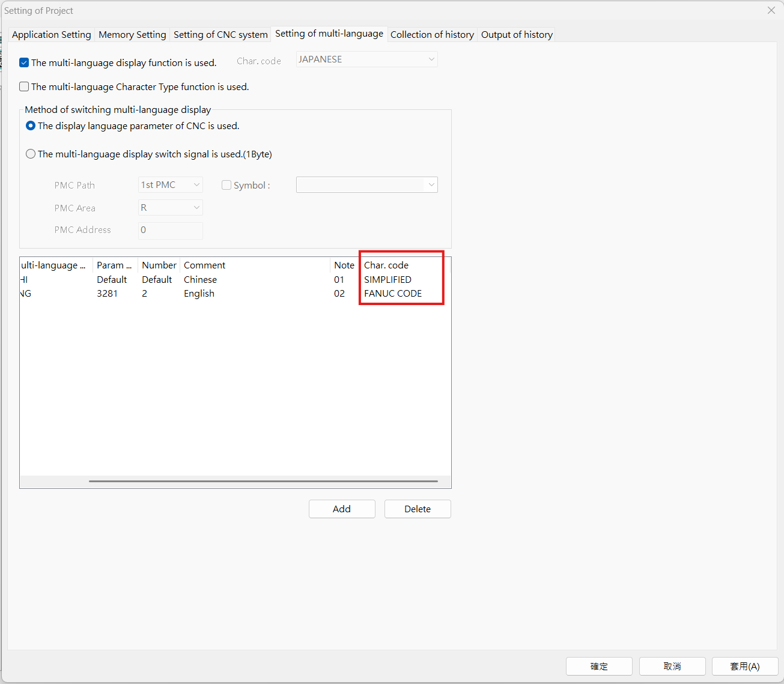
Task: Click the Add button
Action: pos(342,509)
